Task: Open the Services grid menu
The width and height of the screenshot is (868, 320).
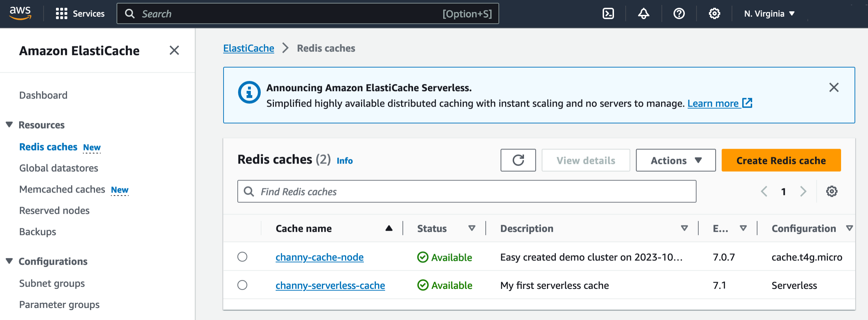Action: pyautogui.click(x=61, y=14)
